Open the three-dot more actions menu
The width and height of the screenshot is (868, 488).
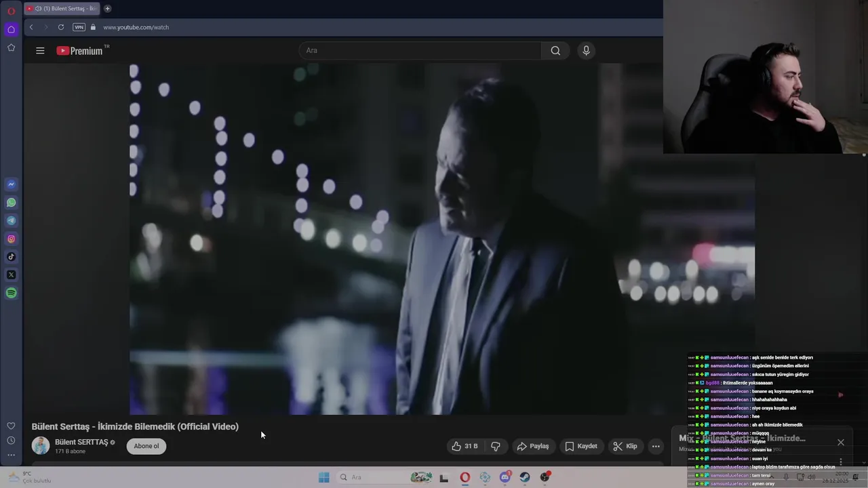click(656, 446)
